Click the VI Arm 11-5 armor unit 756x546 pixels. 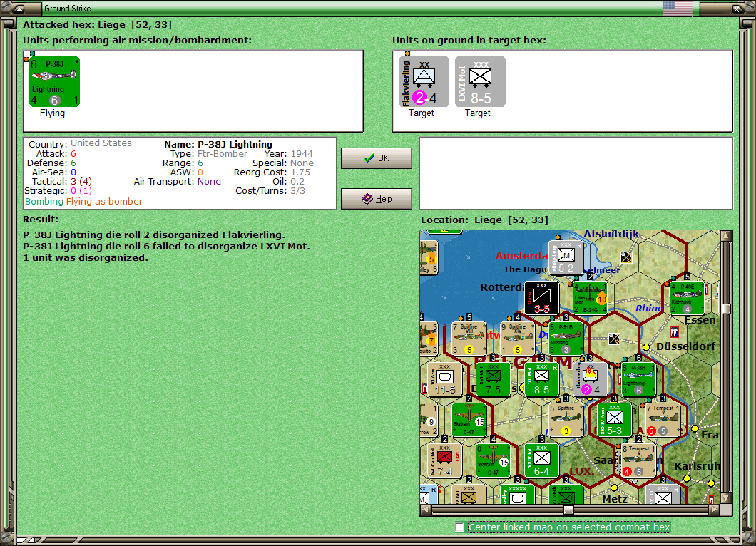click(445, 379)
